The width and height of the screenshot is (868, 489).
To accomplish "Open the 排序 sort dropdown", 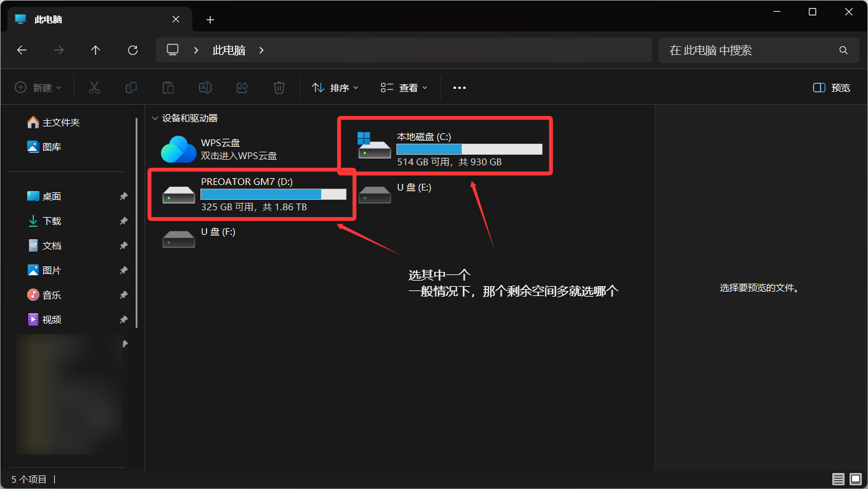I will point(335,88).
